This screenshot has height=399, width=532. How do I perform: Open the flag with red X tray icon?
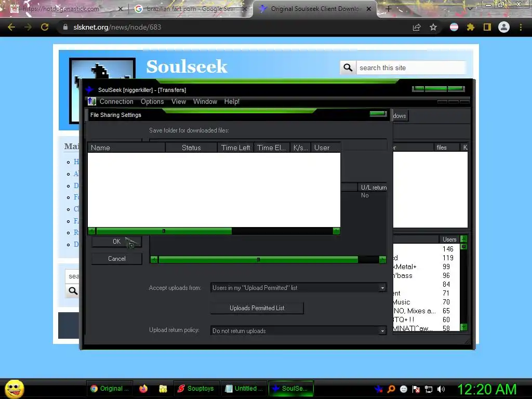point(416,389)
